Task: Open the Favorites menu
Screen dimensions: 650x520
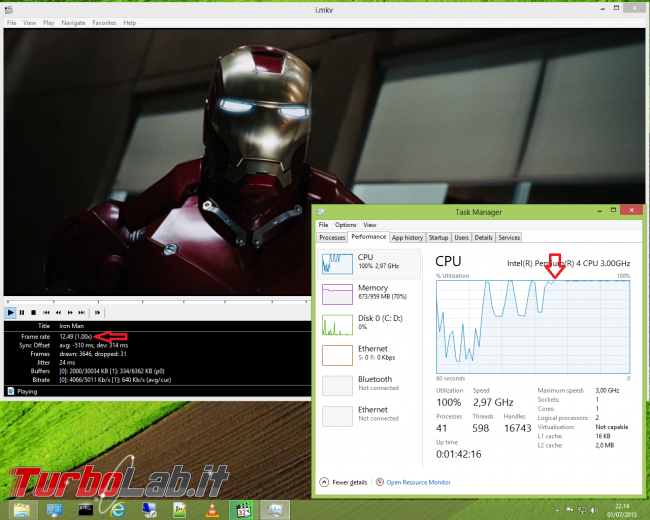Action: 104,23
